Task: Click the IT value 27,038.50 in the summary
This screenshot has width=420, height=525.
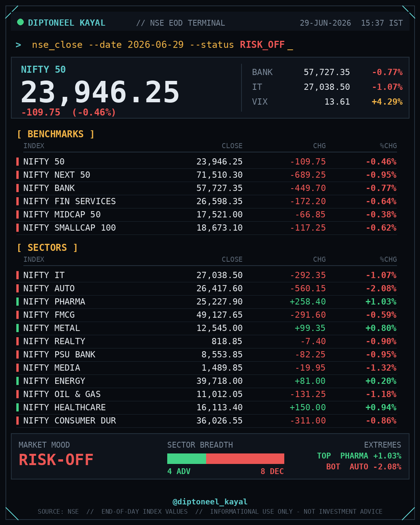Action: (x=327, y=87)
